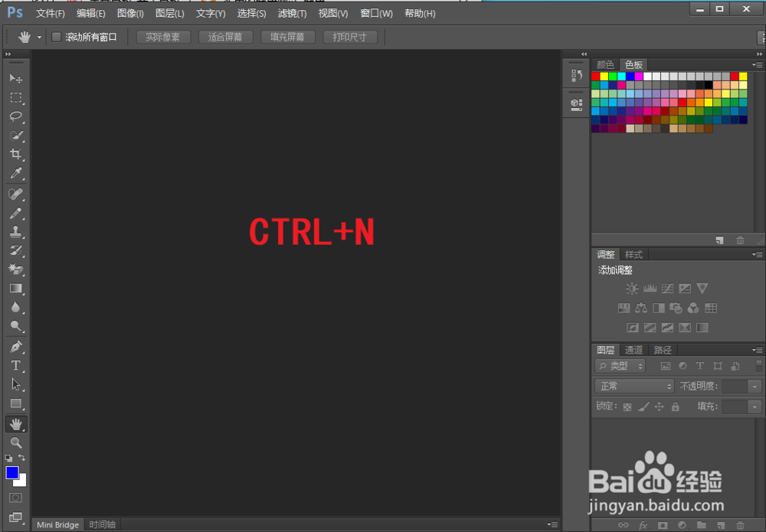Select the Pen tool
The height and width of the screenshot is (532, 766).
(15, 347)
